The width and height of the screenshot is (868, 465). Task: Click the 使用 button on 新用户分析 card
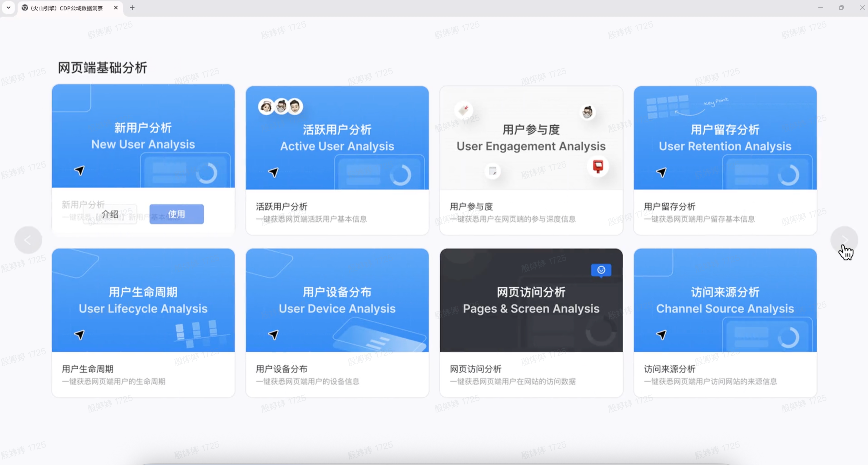[x=177, y=214]
